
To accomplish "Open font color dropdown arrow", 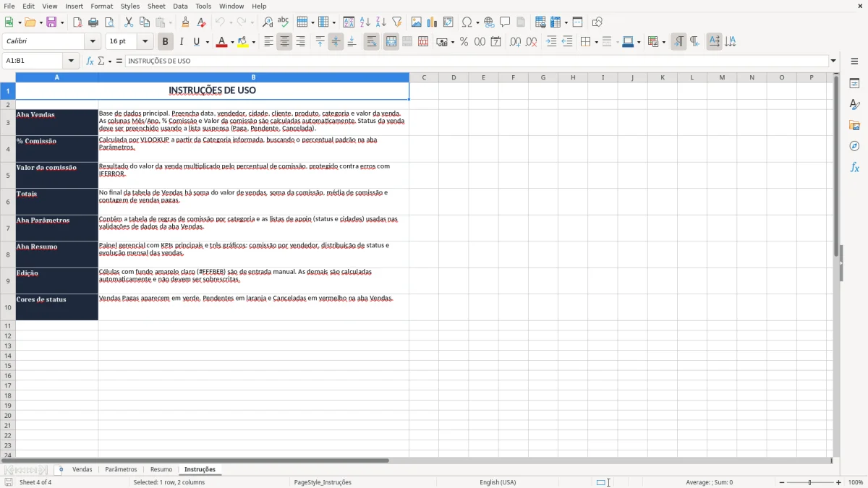I will tap(232, 42).
